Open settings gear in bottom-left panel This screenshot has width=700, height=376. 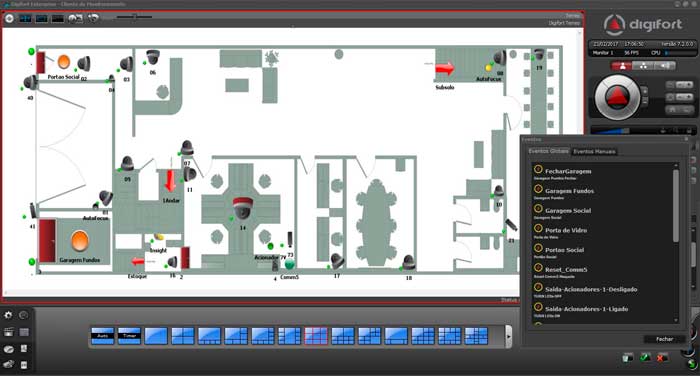click(x=8, y=315)
